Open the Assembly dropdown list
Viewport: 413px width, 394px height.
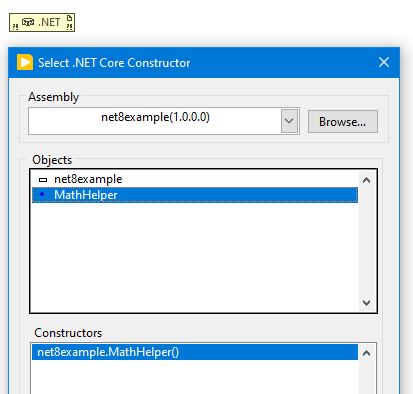tap(289, 121)
